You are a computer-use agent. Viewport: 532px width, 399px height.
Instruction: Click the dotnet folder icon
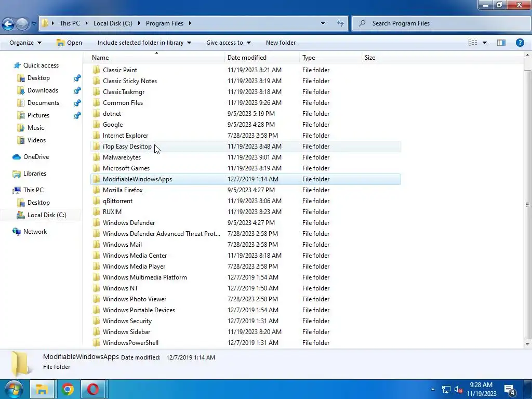point(96,114)
